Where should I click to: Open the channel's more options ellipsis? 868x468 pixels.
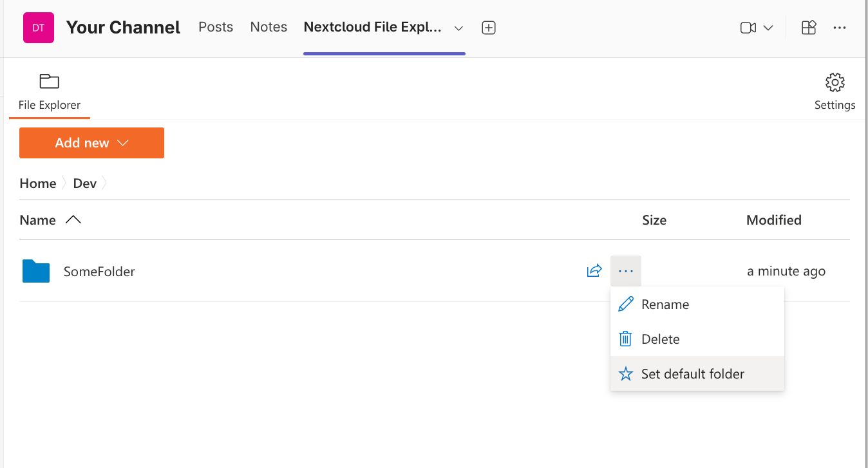(x=840, y=28)
